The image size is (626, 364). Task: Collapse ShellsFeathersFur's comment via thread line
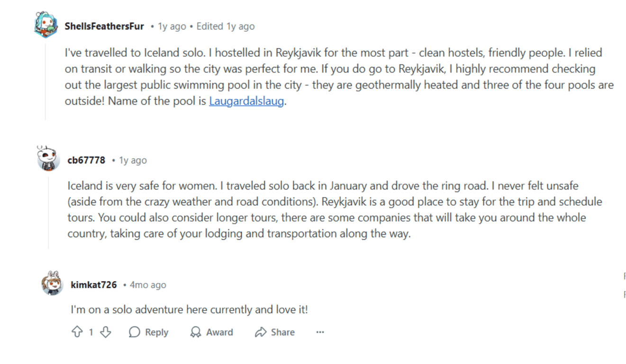45,81
